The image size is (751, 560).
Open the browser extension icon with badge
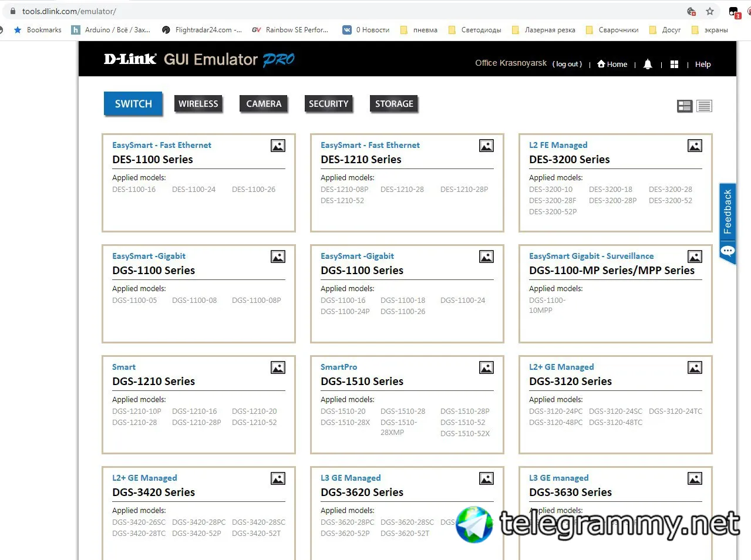point(734,12)
